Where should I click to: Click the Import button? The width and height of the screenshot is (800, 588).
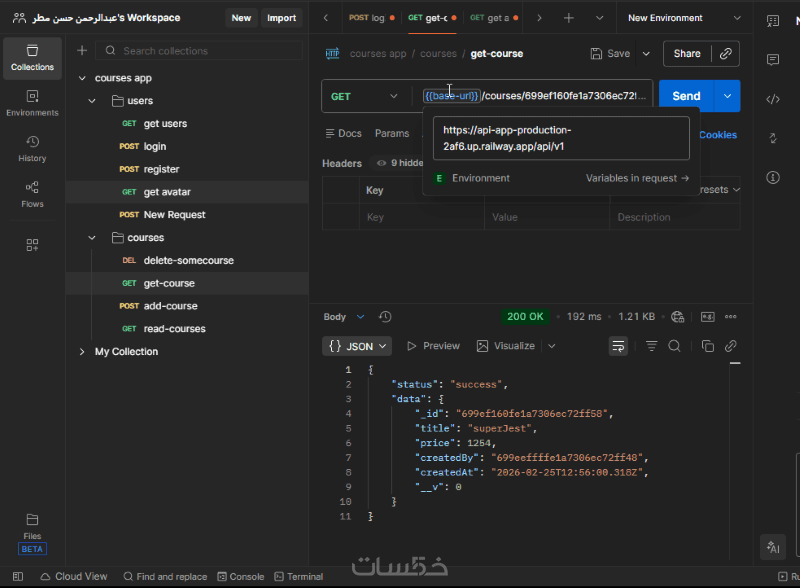(281, 18)
